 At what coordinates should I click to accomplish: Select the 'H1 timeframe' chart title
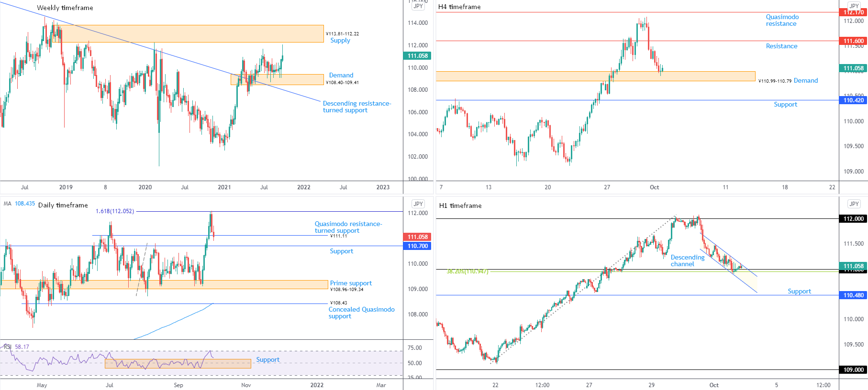pyautogui.click(x=460, y=206)
